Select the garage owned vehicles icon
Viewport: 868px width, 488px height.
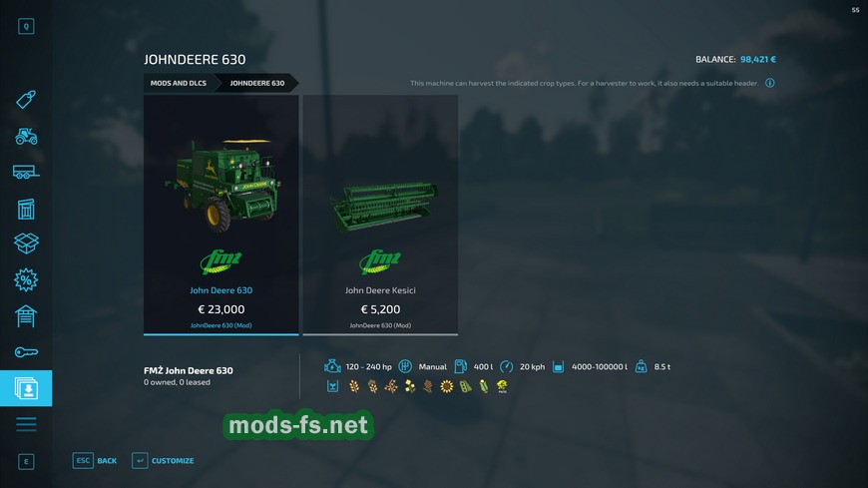tap(26, 316)
